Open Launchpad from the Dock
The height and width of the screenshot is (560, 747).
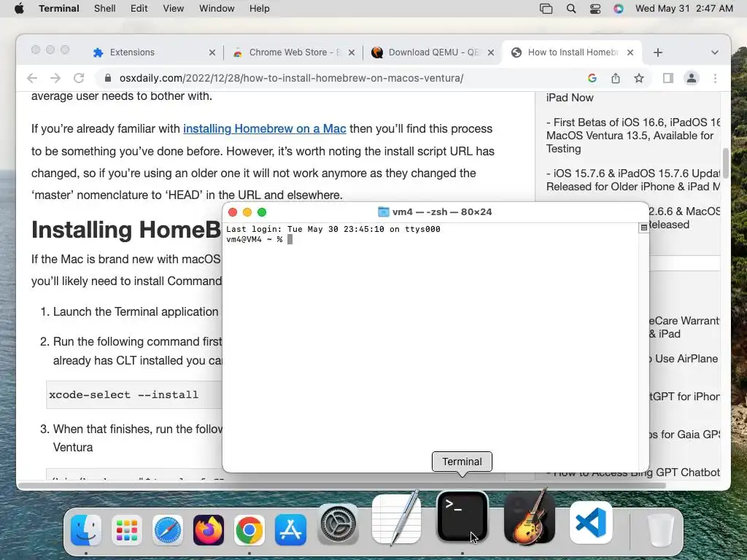[x=127, y=529]
